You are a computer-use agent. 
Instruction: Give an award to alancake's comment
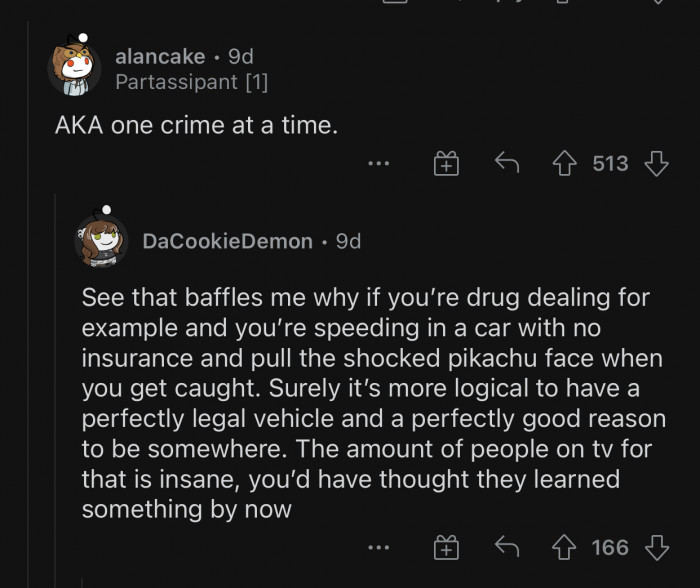(445, 164)
